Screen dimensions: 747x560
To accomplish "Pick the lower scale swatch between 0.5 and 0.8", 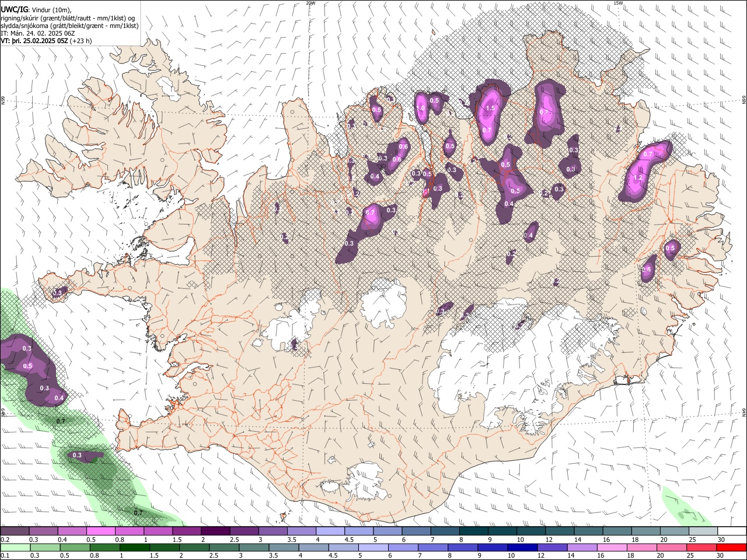I will 75,547.
